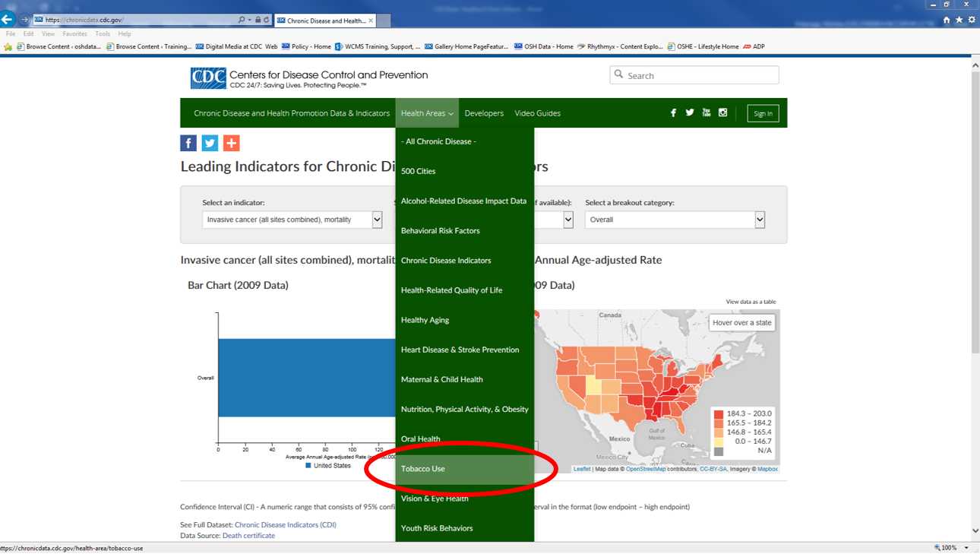Screen dimensions: 980x554
Task: Share the page via the Twitter icon
Action: pos(210,142)
